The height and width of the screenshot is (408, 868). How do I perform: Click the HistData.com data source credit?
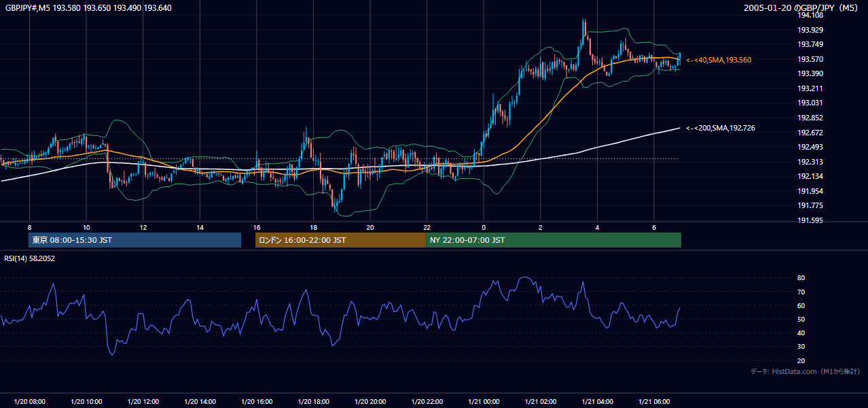pos(806,371)
